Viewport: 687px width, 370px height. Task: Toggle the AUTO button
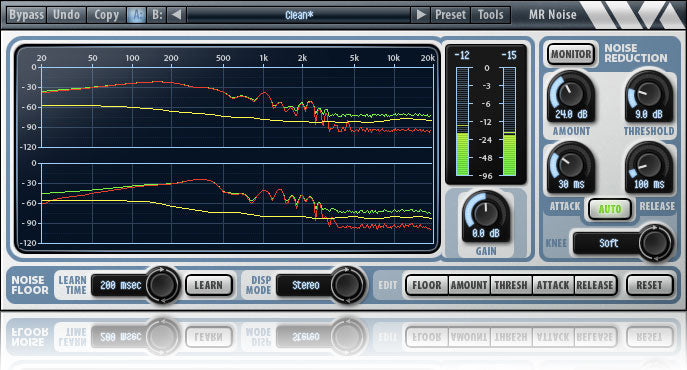[x=610, y=209]
